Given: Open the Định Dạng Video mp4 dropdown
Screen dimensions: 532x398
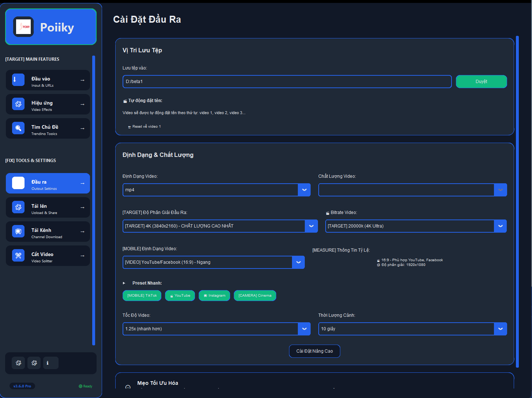Looking at the screenshot, I should click(x=216, y=190).
